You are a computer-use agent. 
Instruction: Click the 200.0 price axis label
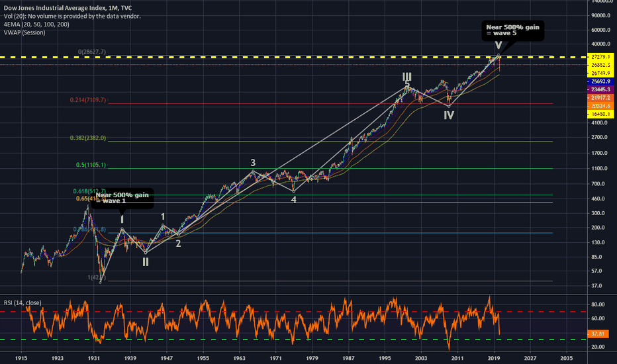(x=598, y=228)
